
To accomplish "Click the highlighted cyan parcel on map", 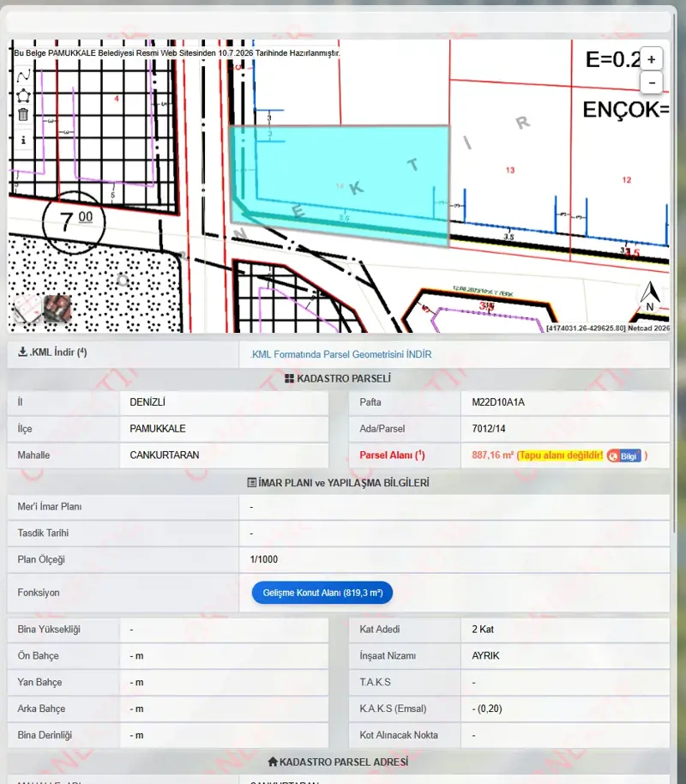I will [340, 185].
